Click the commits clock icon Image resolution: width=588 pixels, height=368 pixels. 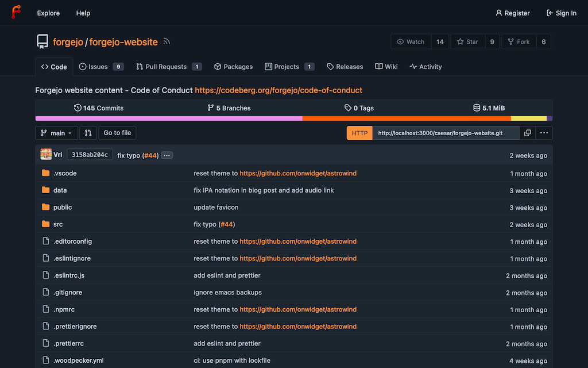pos(78,108)
